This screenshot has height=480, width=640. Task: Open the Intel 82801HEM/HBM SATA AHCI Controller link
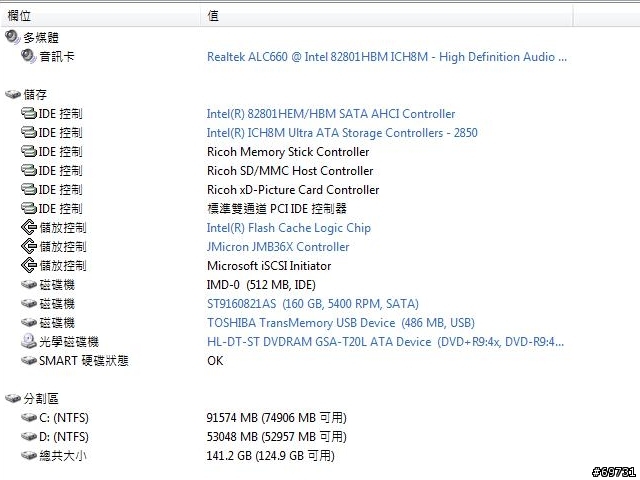[x=331, y=113]
